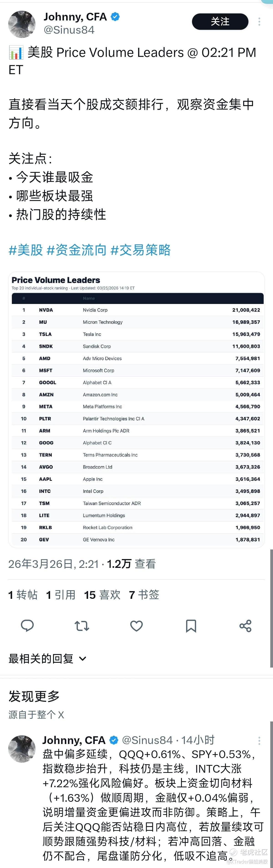Click the share icon
273x868 pixels.
[x=245, y=626]
